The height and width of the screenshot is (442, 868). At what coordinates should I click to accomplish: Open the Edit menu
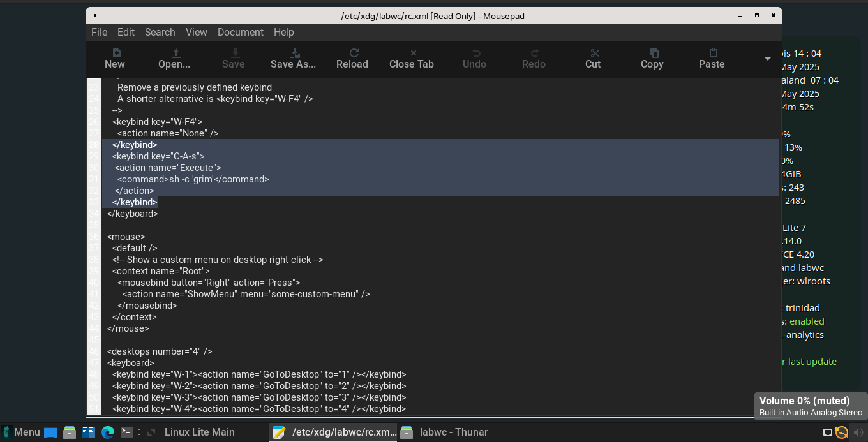click(126, 32)
